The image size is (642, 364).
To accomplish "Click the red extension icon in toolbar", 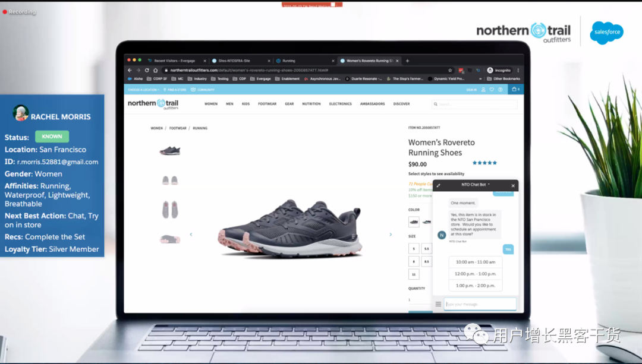I will (461, 70).
